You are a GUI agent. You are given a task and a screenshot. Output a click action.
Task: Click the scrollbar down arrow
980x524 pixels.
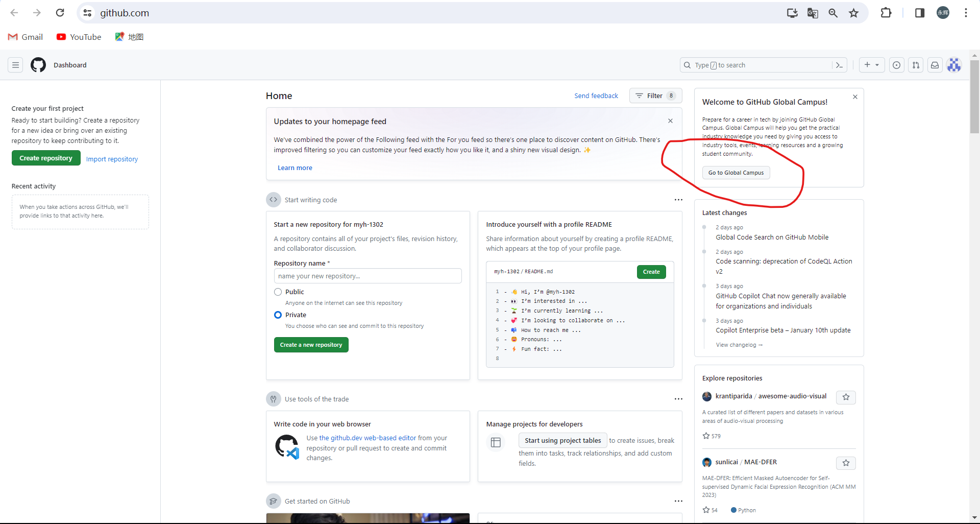point(974,518)
